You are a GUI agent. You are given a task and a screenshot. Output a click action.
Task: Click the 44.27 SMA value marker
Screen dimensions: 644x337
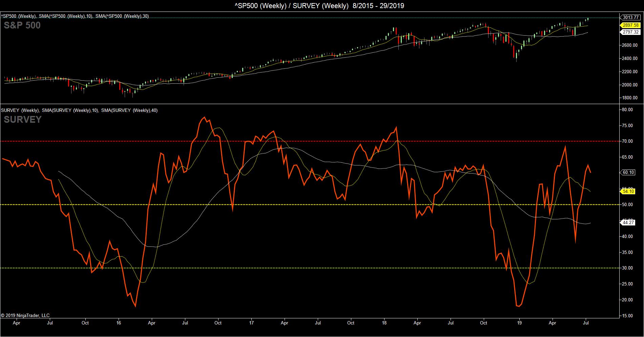(x=628, y=223)
